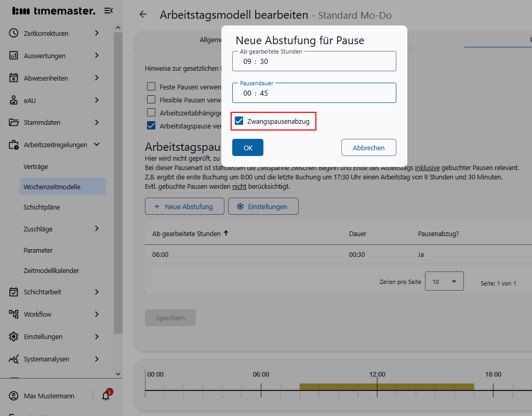The height and width of the screenshot is (416, 532).
Task: Select Verträge in the sidebar
Action: pos(35,166)
